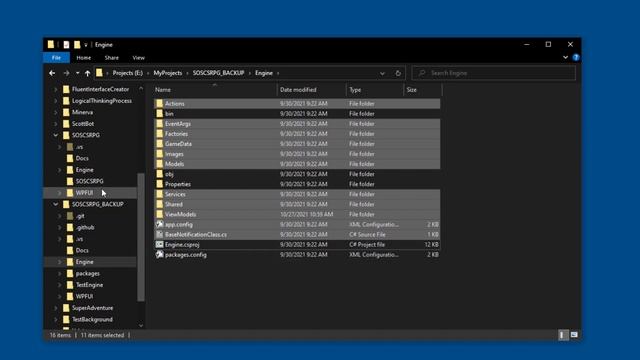Click the New folder icon in title bar

[x=77, y=45]
